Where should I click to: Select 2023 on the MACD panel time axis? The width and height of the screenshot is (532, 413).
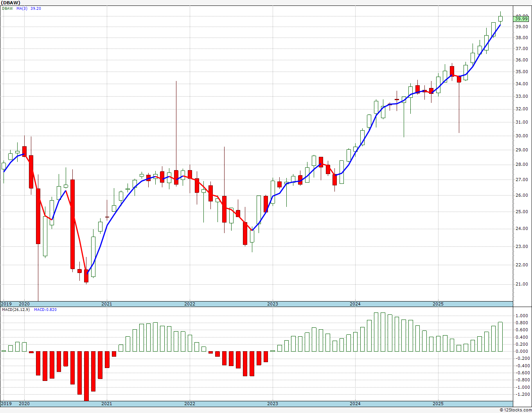pyautogui.click(x=273, y=404)
